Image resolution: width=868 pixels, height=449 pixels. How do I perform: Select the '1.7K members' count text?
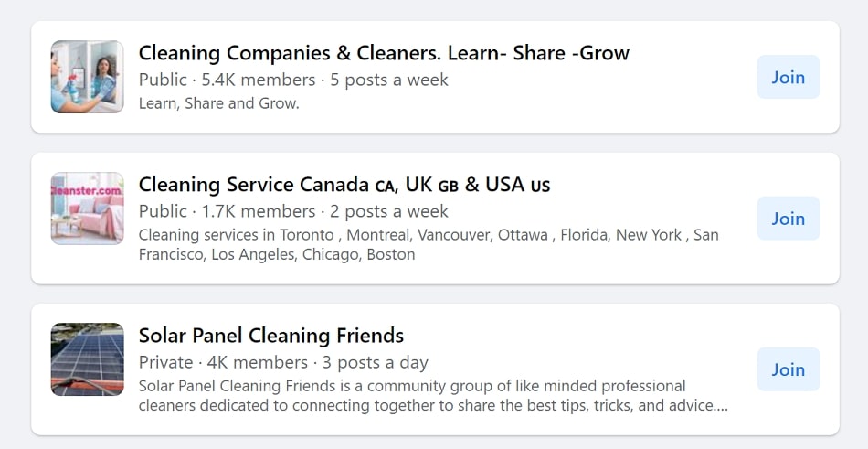pos(258,211)
